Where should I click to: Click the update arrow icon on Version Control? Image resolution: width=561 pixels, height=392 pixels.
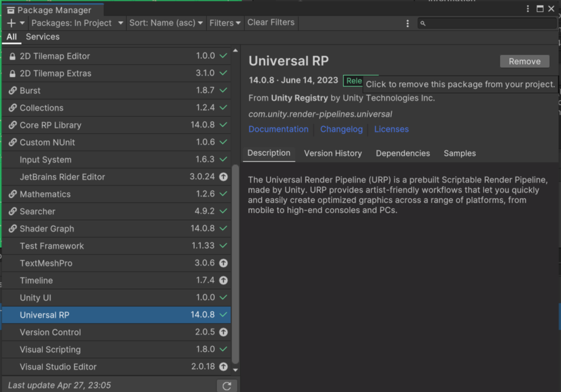tap(223, 332)
